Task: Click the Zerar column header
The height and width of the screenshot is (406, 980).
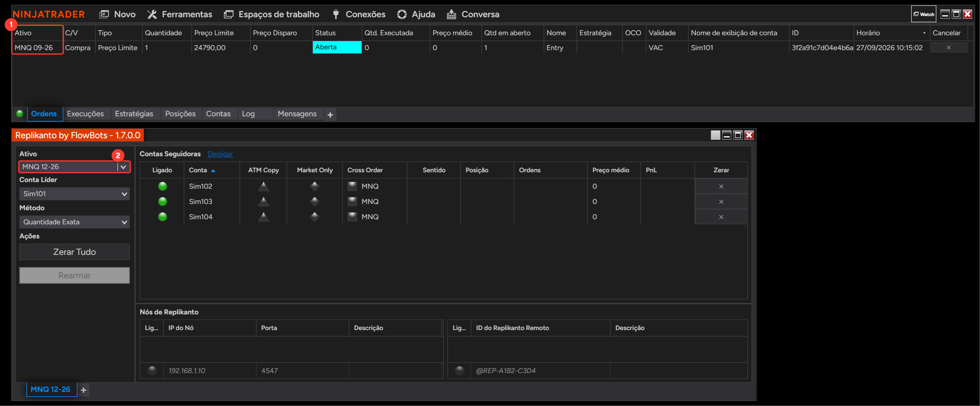Action: pyautogui.click(x=721, y=170)
